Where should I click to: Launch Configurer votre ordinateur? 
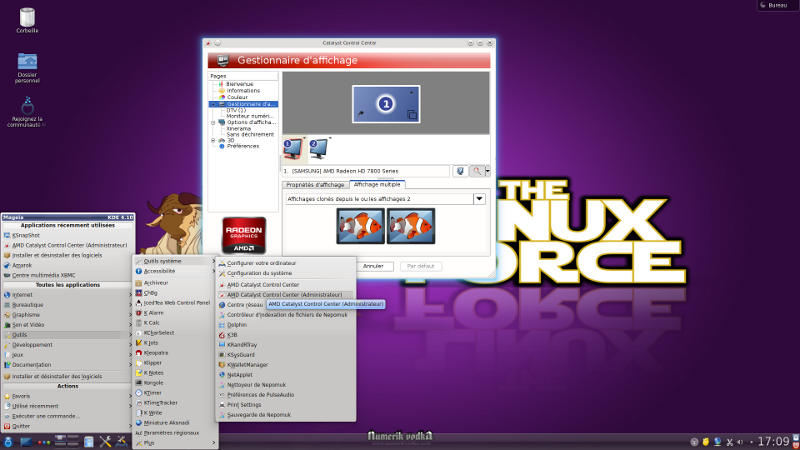[x=286, y=263]
